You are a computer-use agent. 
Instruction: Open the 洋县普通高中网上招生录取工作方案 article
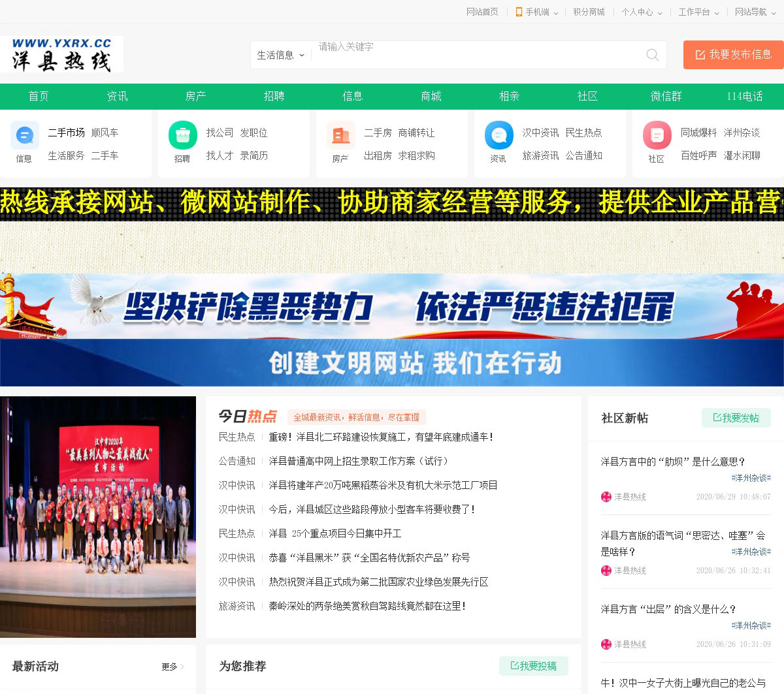pyautogui.click(x=361, y=461)
